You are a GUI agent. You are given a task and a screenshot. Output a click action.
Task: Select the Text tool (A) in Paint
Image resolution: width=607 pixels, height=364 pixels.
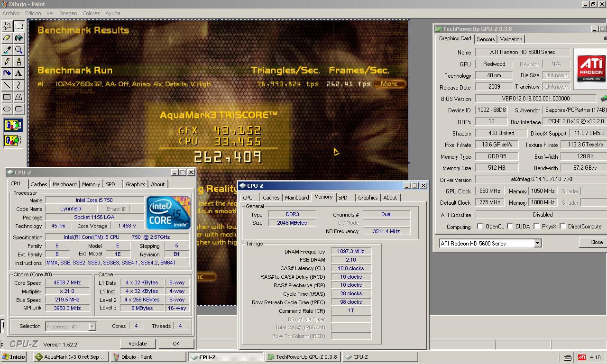(x=19, y=73)
